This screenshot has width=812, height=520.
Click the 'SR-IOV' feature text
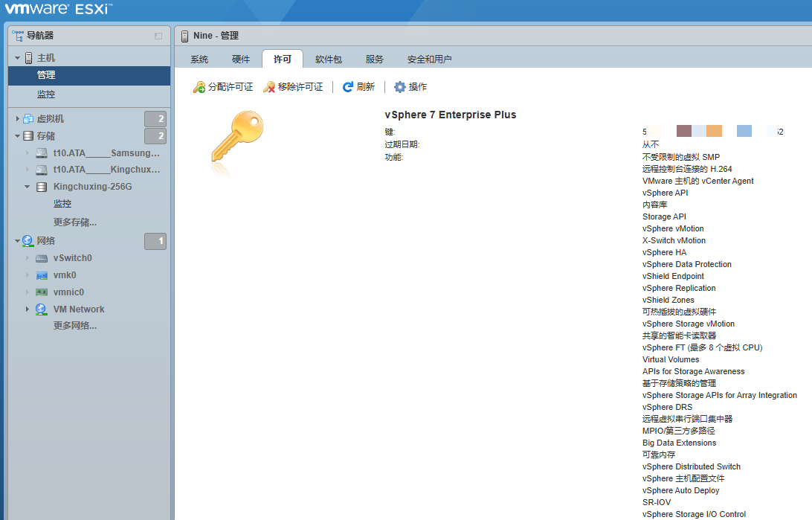(657, 502)
